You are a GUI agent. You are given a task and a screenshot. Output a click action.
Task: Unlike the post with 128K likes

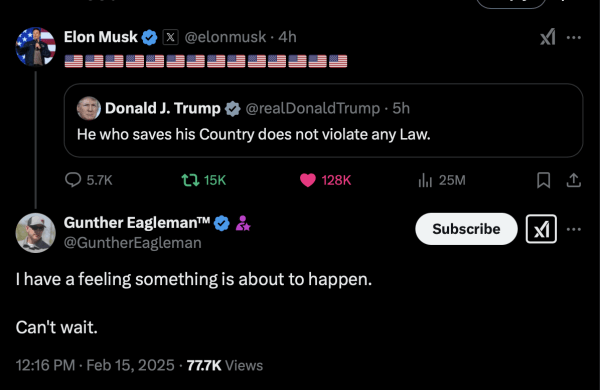326,180
